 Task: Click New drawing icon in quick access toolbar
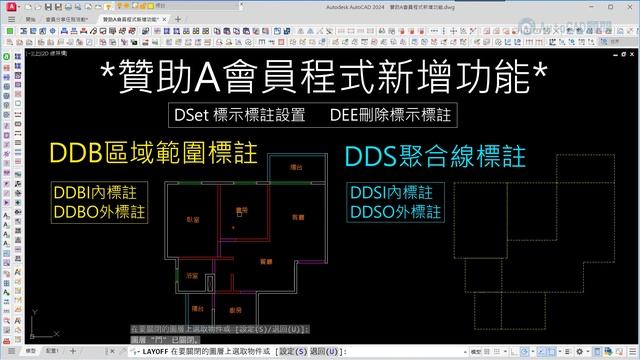point(28,7)
